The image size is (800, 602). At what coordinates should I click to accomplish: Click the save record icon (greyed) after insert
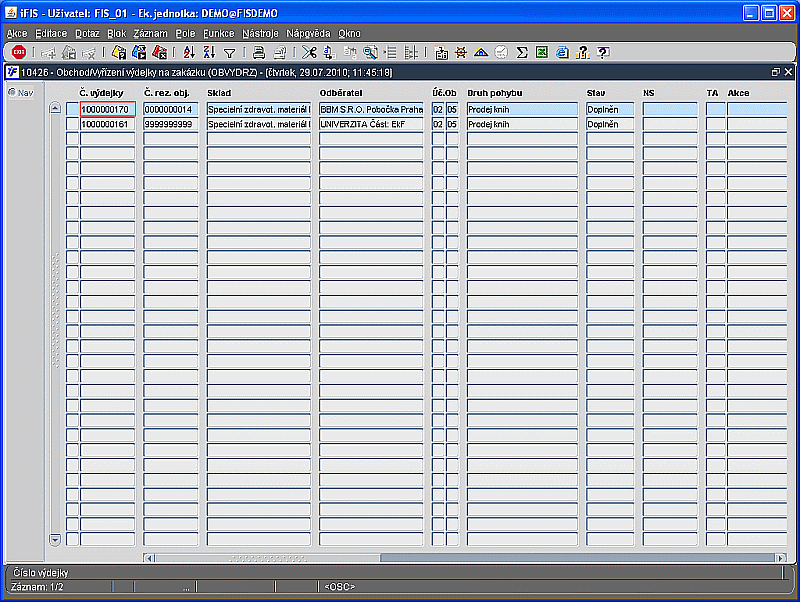tap(68, 52)
